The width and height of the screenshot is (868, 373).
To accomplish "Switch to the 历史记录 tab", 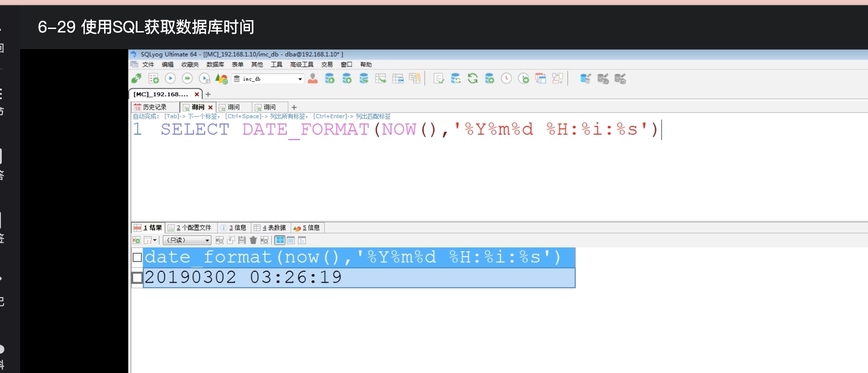I will click(155, 107).
